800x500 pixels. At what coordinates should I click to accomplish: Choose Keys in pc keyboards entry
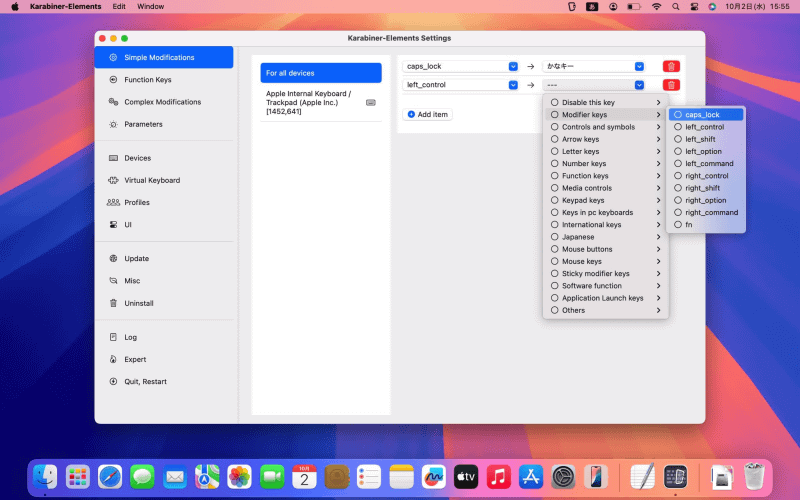point(606,213)
